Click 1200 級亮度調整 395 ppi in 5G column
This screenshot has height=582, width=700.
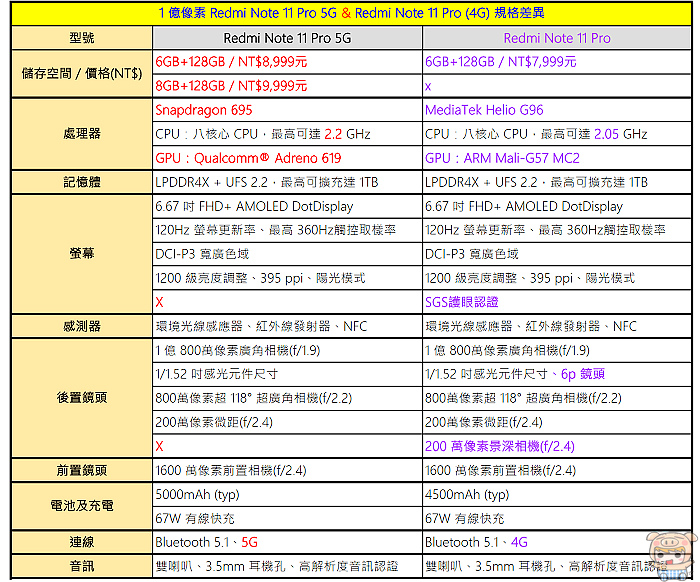tap(287, 278)
